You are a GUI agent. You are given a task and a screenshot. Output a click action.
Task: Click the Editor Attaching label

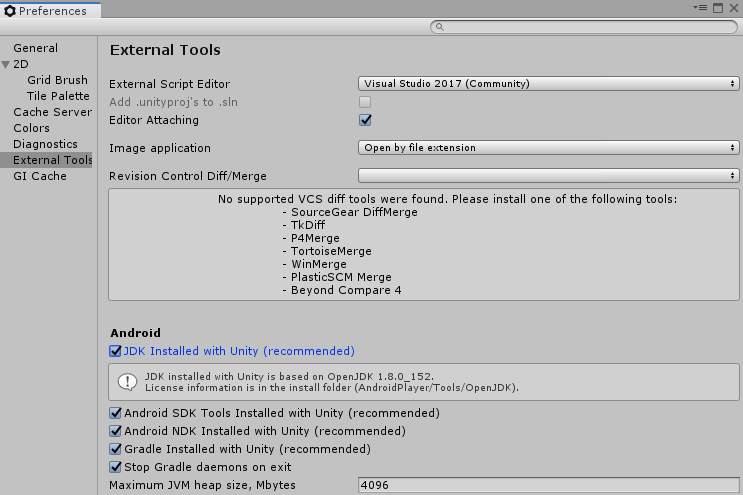(x=154, y=120)
